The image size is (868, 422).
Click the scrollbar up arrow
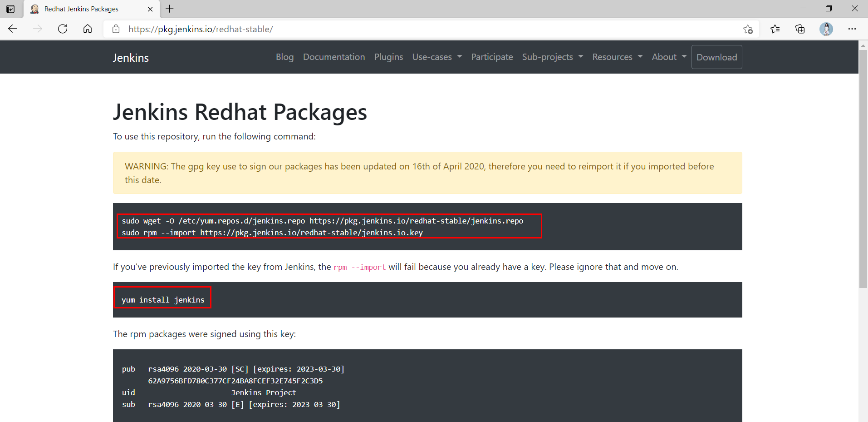863,45
